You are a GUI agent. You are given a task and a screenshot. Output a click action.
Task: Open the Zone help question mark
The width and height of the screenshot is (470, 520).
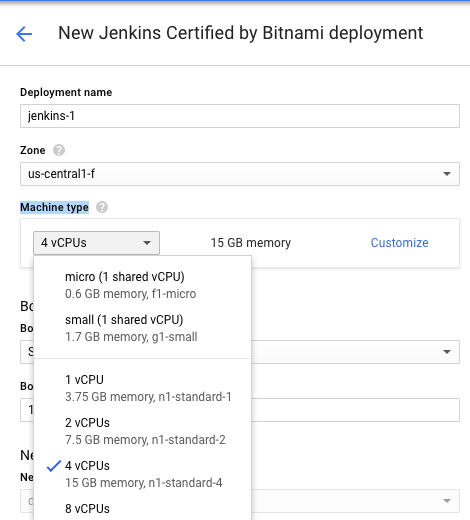59,150
